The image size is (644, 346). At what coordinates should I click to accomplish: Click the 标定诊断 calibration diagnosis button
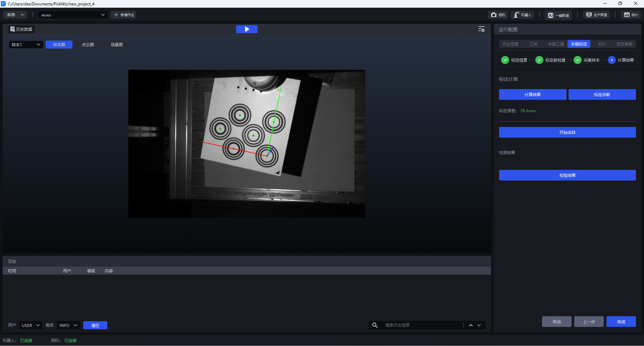click(602, 95)
